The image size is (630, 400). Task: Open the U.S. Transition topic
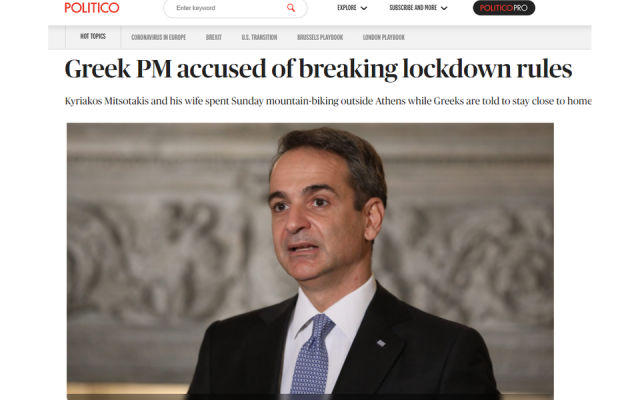click(259, 37)
